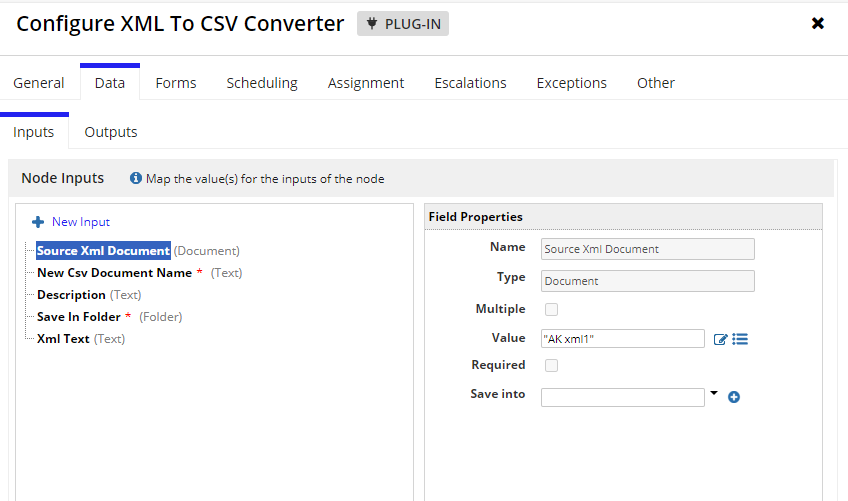Switch to the Exceptions tab

click(x=572, y=83)
